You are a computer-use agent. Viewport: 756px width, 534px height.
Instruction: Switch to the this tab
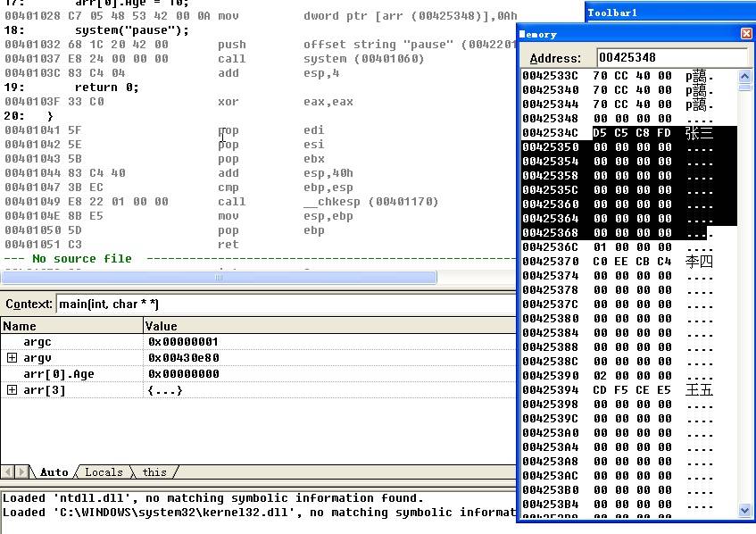[154, 472]
